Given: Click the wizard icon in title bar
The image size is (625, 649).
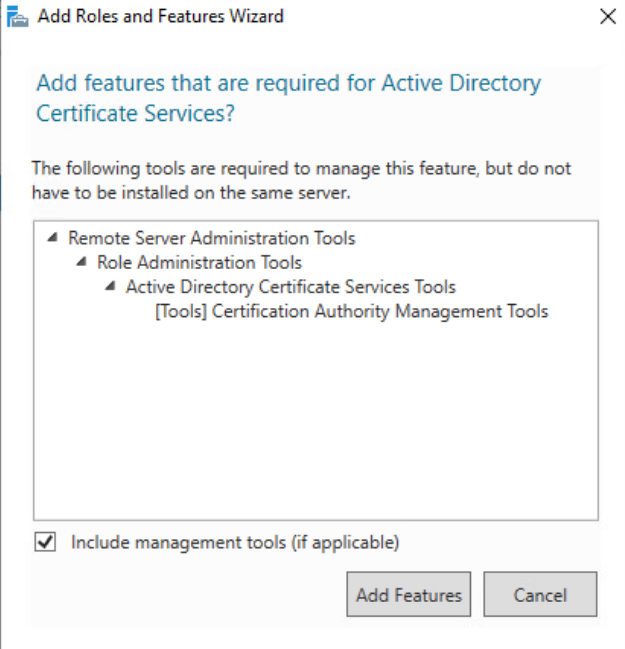Looking at the screenshot, I should [x=17, y=16].
